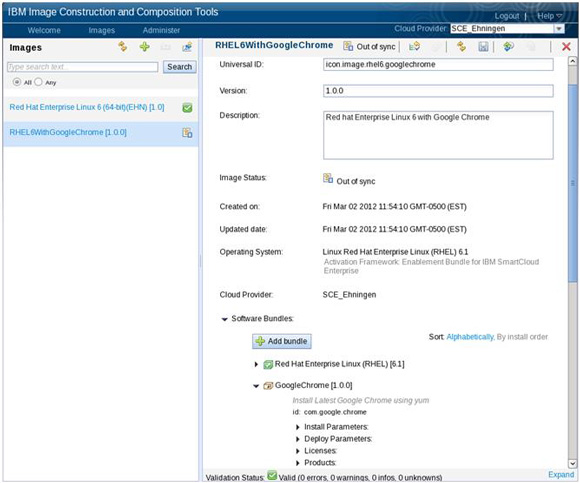This screenshot has width=580, height=483.
Task: Click the Created on date value
Action: point(394,206)
